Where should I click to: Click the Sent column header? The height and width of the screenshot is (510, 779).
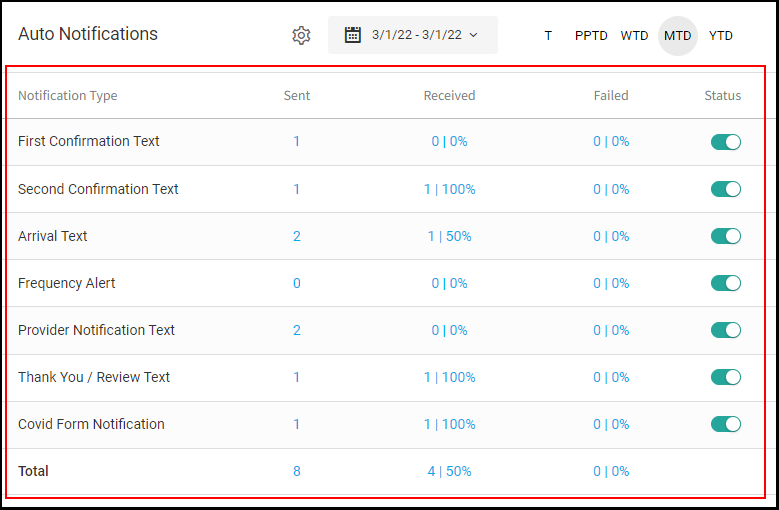[297, 95]
